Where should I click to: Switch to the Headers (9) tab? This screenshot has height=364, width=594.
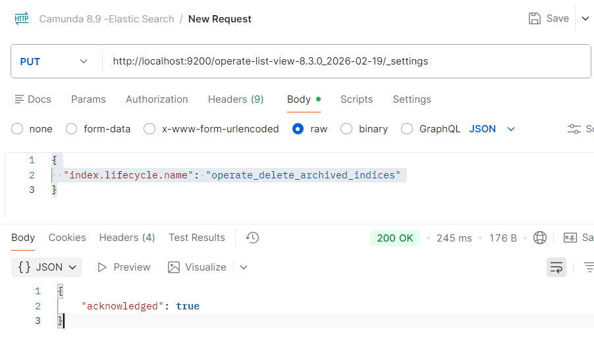236,99
